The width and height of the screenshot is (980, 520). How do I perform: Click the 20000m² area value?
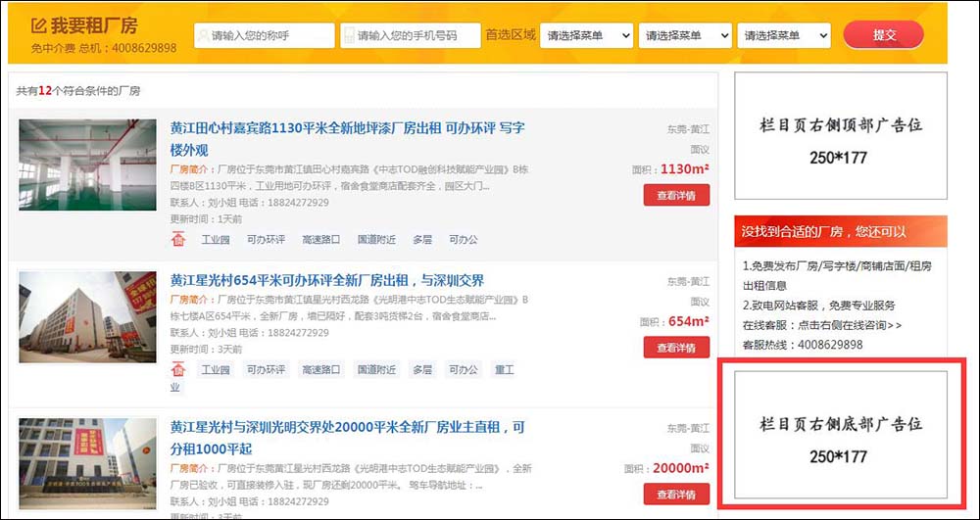pyautogui.click(x=681, y=468)
